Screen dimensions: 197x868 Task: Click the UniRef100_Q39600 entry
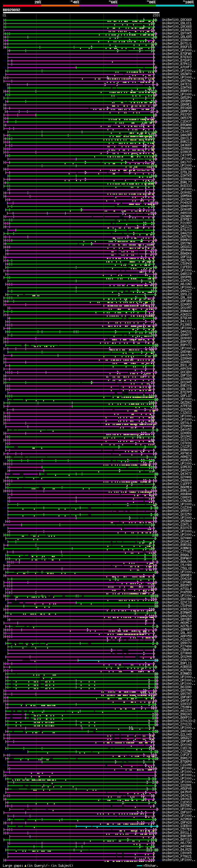[176, 40]
